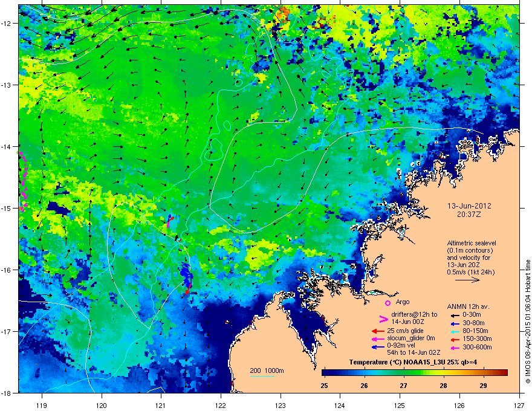Click latitude axis label -16
Screen dimensions: 532x411
click(x=6, y=270)
